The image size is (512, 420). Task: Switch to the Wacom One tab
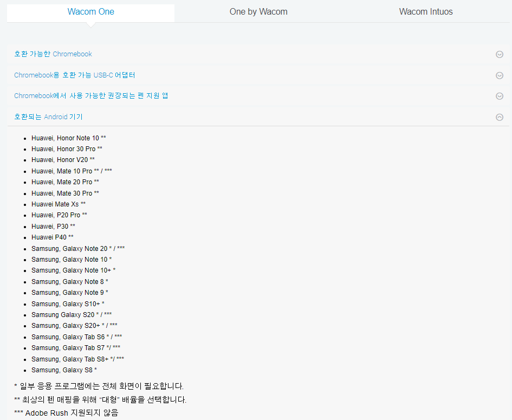(91, 12)
